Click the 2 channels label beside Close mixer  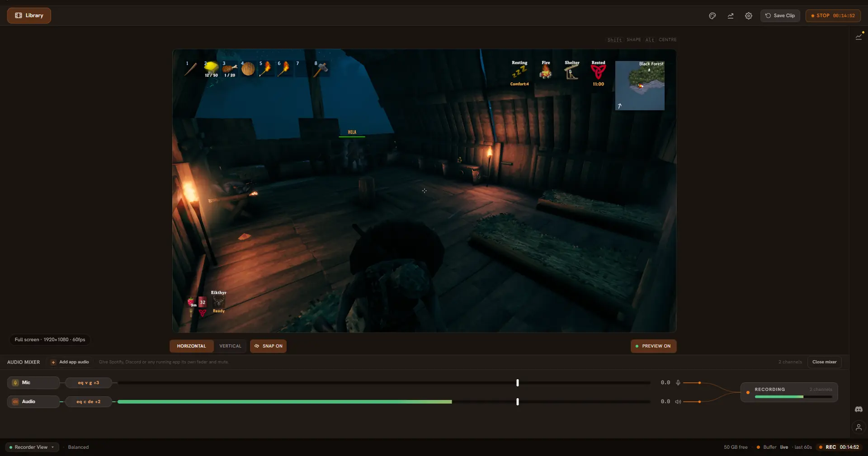coord(790,362)
